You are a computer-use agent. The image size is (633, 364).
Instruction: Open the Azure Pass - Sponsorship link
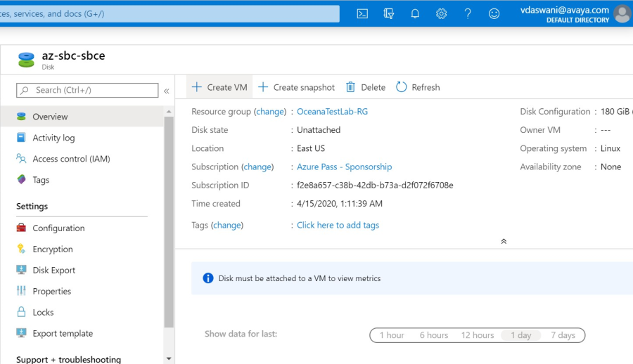point(345,167)
